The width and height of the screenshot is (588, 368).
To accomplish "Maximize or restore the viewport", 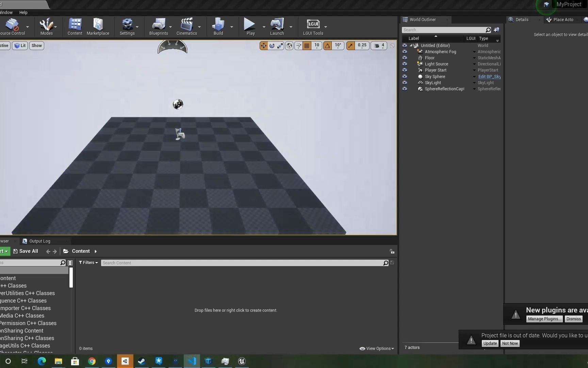I will [392, 46].
